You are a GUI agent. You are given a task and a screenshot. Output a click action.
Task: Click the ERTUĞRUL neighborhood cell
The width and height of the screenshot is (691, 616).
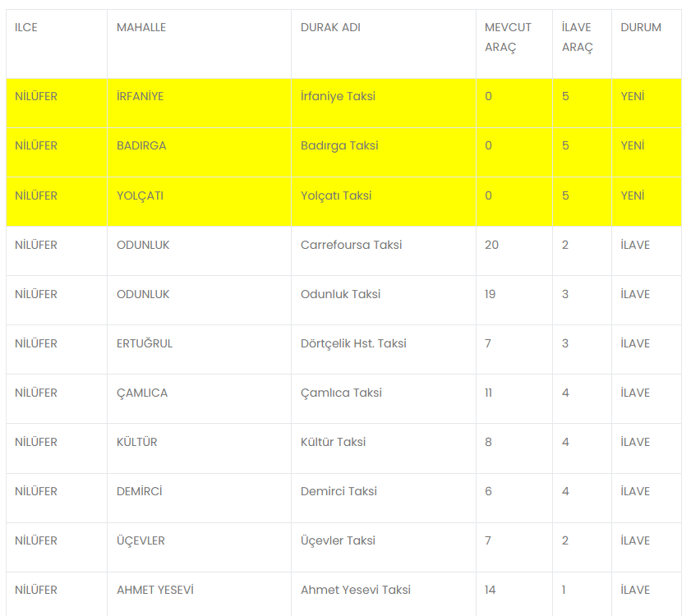[x=145, y=343]
